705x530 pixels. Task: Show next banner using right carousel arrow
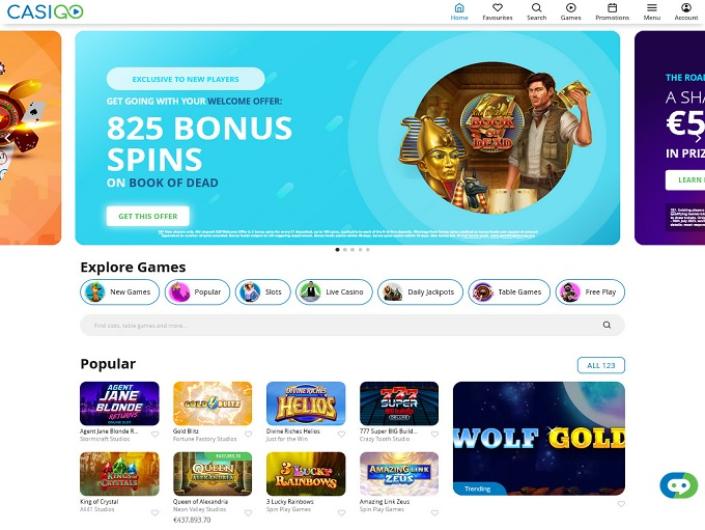point(698,138)
